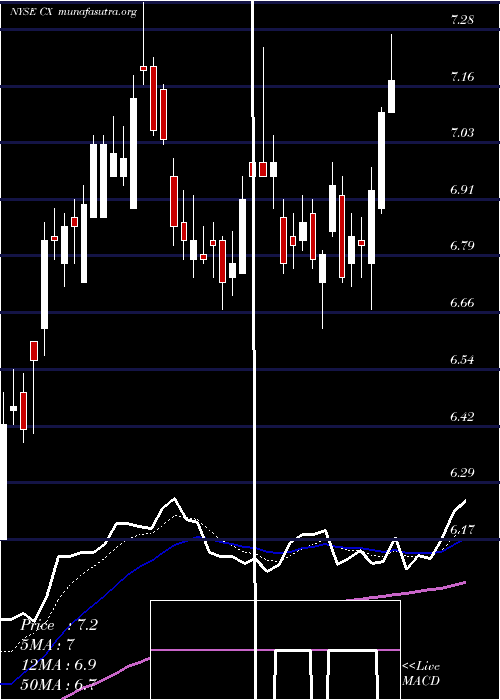
Task: Click the NYSE CX munafasutra.org title
Action: pos(73,12)
